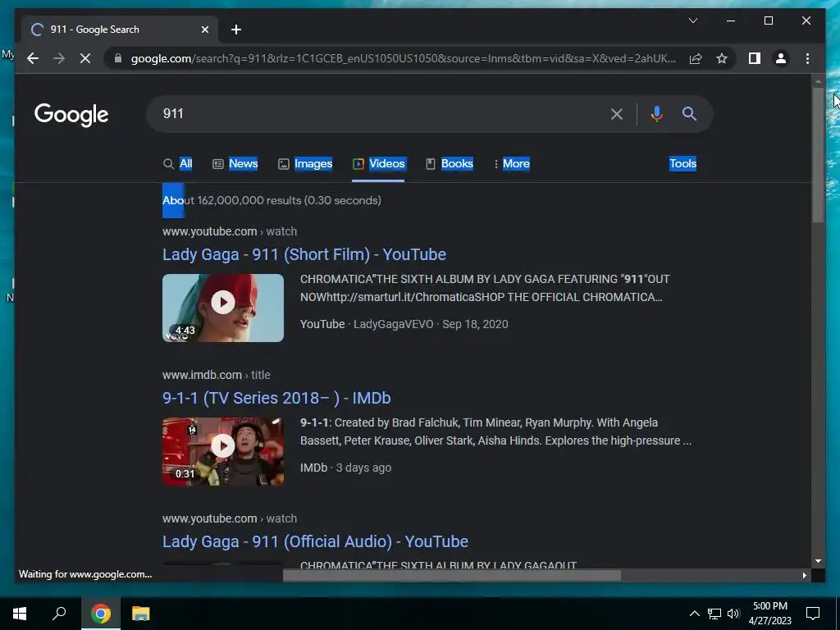
Task: Switch to the All results tab
Action: pyautogui.click(x=178, y=163)
